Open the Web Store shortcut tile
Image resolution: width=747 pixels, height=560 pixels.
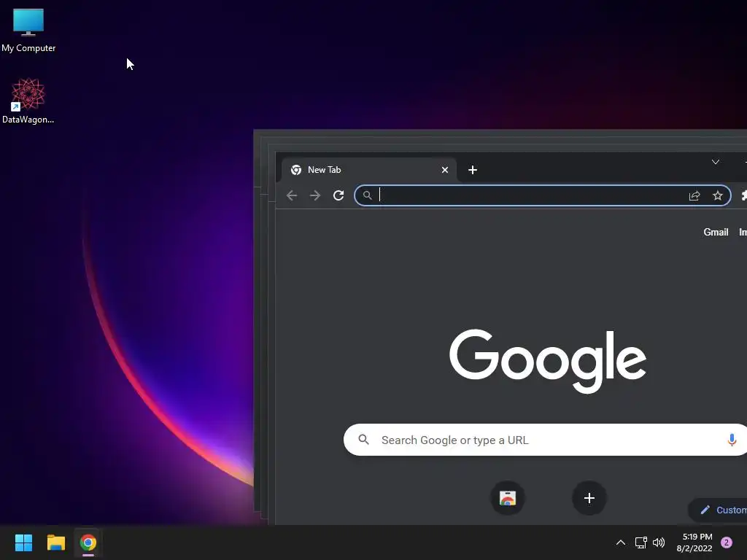(x=508, y=498)
